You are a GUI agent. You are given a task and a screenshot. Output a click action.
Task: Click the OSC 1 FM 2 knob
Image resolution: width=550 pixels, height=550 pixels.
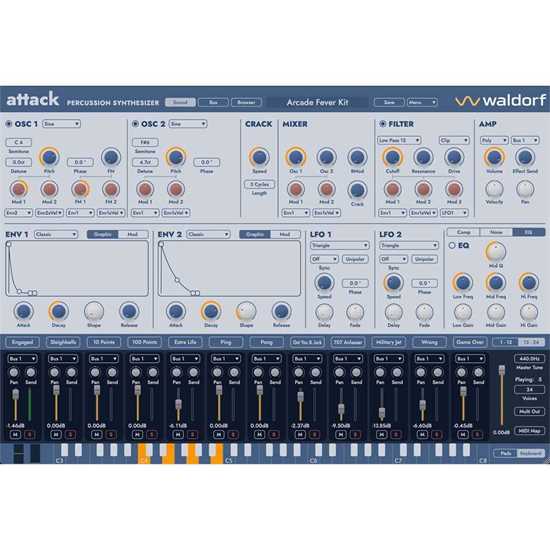tap(111, 189)
